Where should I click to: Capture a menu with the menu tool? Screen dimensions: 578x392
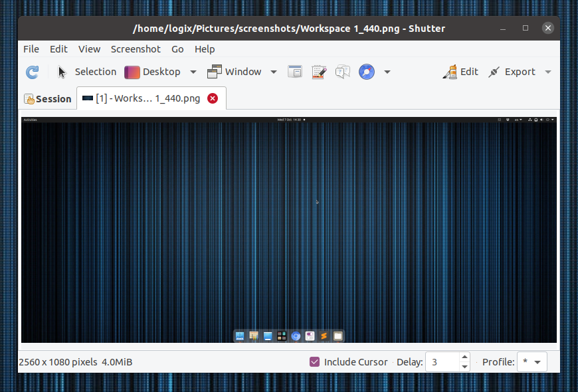318,71
